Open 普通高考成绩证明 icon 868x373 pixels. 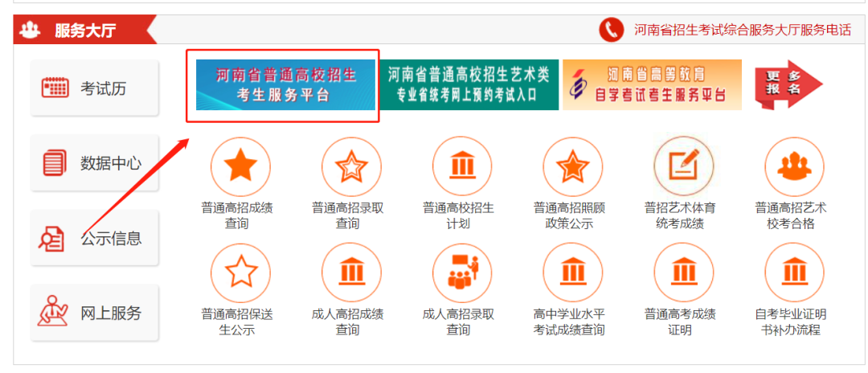(684, 273)
